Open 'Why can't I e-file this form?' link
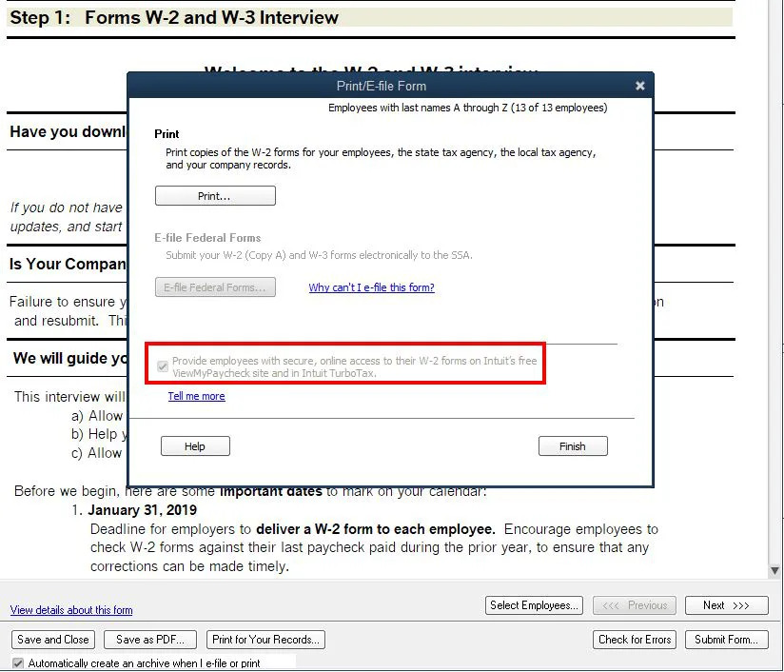The image size is (784, 672). coord(371,287)
